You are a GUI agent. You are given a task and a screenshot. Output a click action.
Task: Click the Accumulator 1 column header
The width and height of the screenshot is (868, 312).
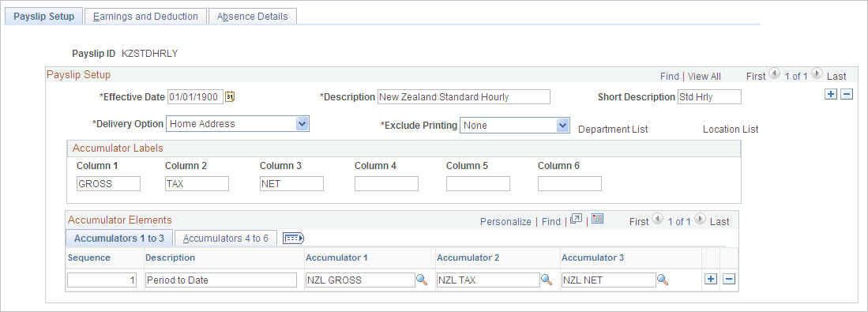tap(337, 257)
